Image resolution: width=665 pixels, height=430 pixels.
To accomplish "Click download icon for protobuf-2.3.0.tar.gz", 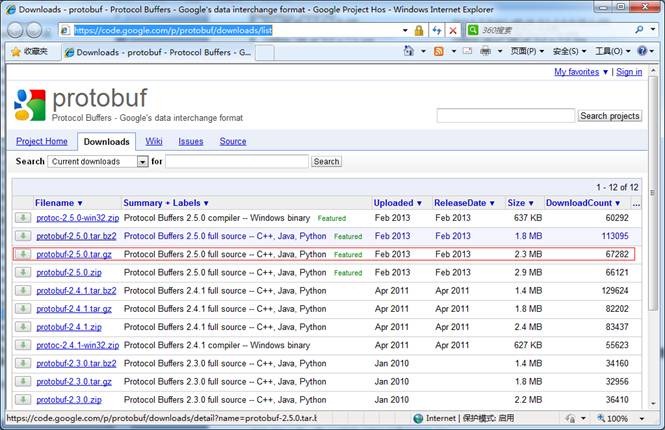I will coord(23,382).
